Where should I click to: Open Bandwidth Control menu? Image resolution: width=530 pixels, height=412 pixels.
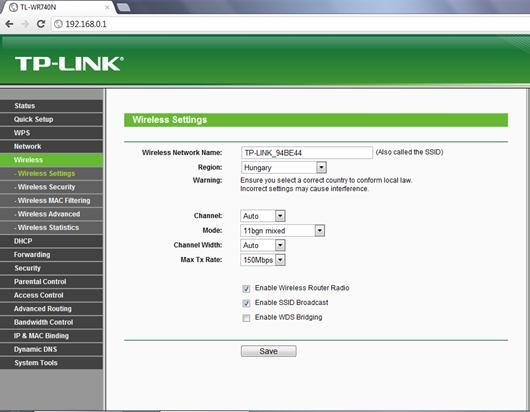51,322
